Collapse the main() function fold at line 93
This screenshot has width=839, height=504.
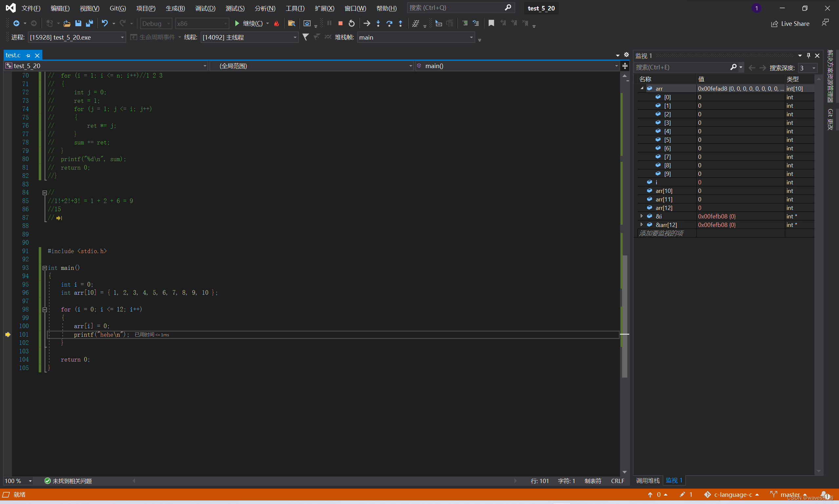pos(45,268)
